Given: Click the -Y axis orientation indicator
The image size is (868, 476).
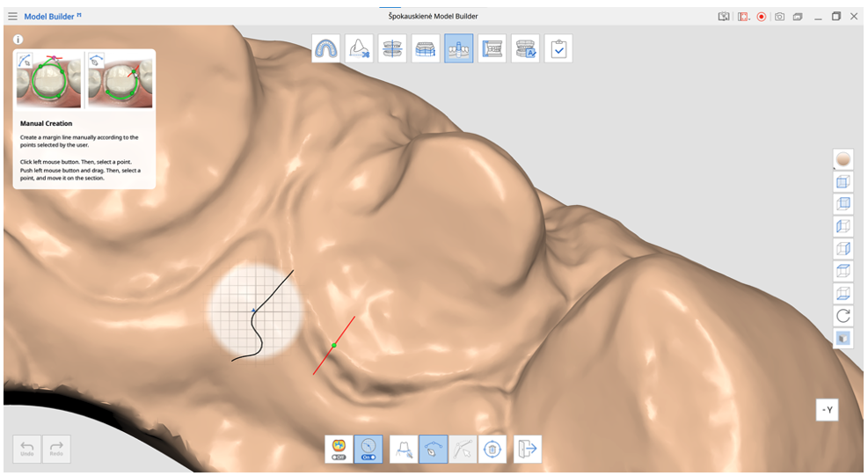Looking at the screenshot, I should click(827, 410).
